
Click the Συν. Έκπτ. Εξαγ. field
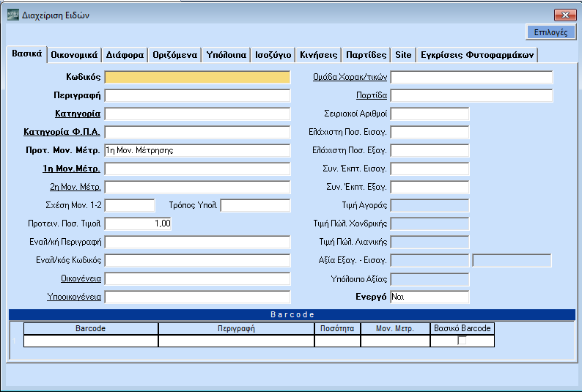(430, 187)
